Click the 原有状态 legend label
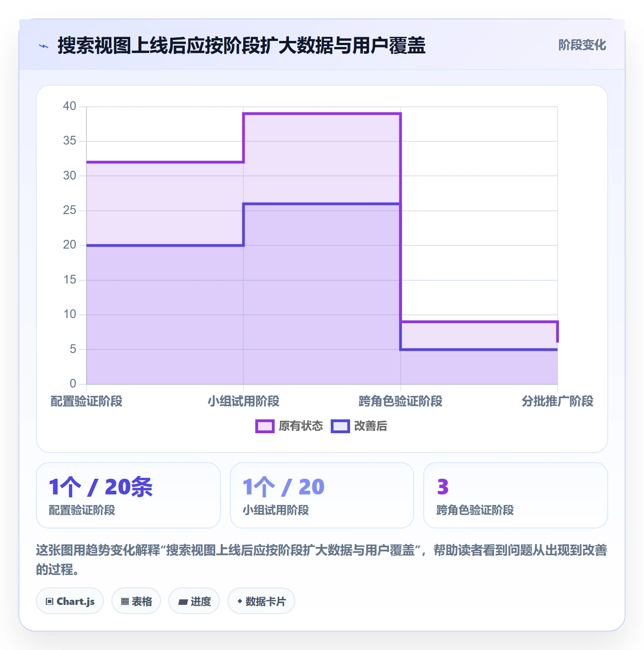The width and height of the screenshot is (644, 650). pyautogui.click(x=301, y=426)
